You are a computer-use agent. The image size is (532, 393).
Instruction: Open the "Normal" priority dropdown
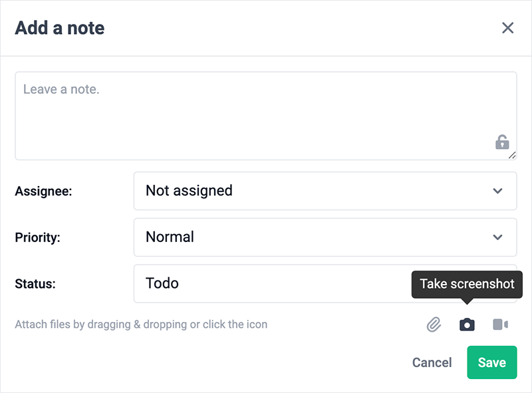(313, 237)
